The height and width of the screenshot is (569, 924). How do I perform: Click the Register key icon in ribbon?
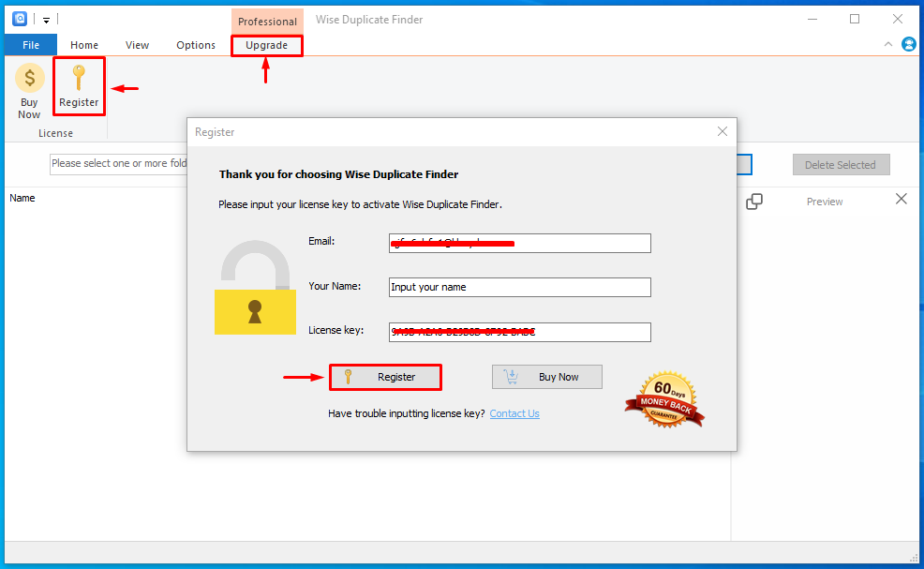pos(79,79)
